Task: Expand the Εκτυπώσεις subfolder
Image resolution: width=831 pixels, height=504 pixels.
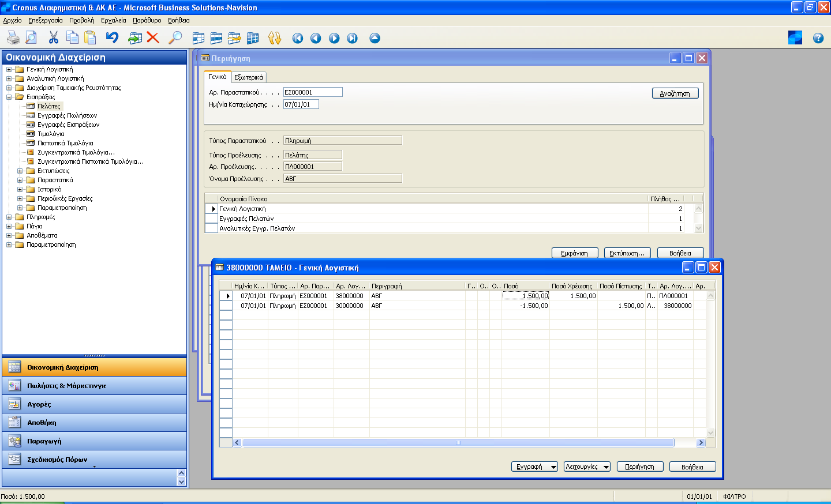Action: (x=20, y=171)
